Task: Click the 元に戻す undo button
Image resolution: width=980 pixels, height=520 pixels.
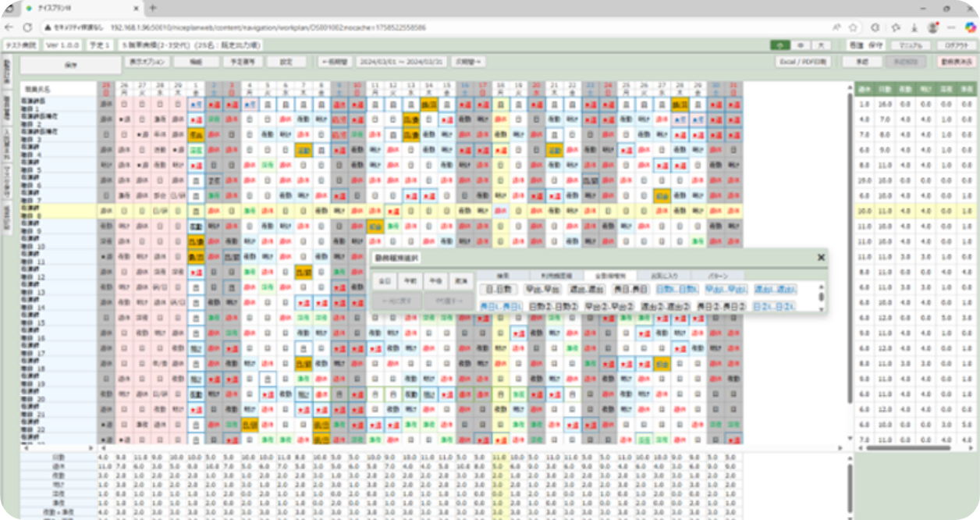Action: pos(397,301)
